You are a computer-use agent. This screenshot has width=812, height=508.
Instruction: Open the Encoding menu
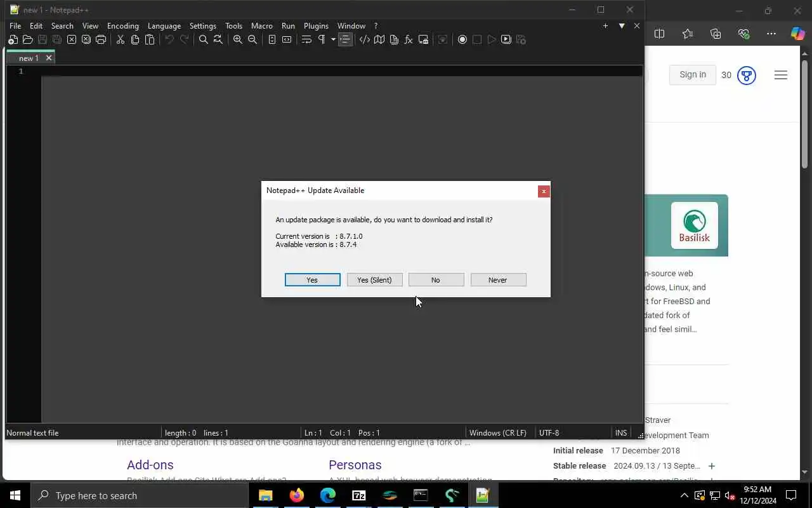point(123,26)
